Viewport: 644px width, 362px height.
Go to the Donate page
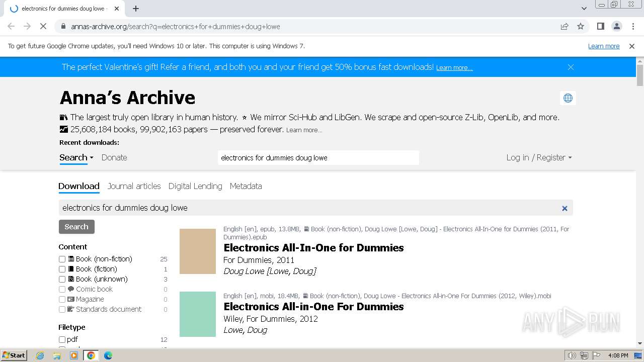[114, 157]
